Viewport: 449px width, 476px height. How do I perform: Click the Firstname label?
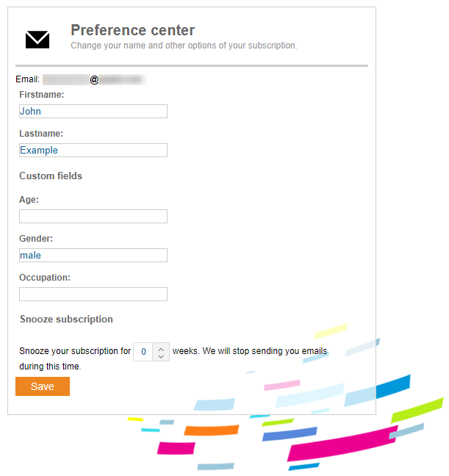[42, 95]
